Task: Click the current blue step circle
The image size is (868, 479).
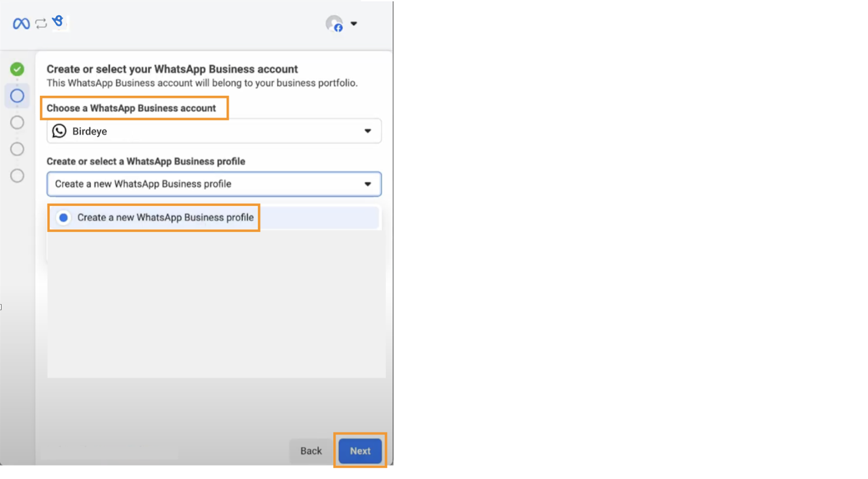Action: 17,96
